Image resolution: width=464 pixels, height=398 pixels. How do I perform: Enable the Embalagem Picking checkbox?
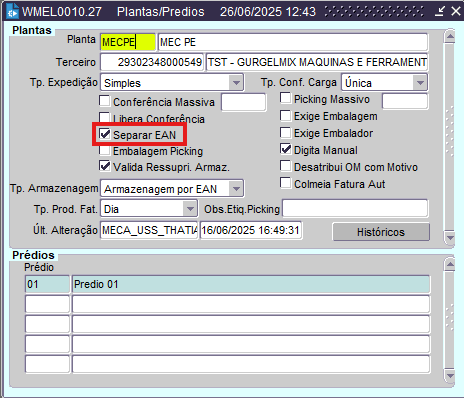[x=105, y=150]
